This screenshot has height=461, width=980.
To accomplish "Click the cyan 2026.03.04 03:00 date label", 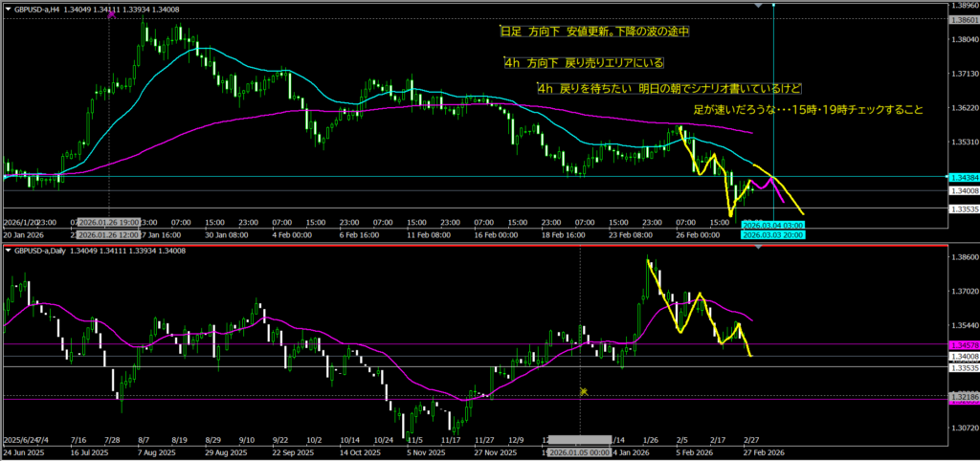I will click(x=772, y=225).
